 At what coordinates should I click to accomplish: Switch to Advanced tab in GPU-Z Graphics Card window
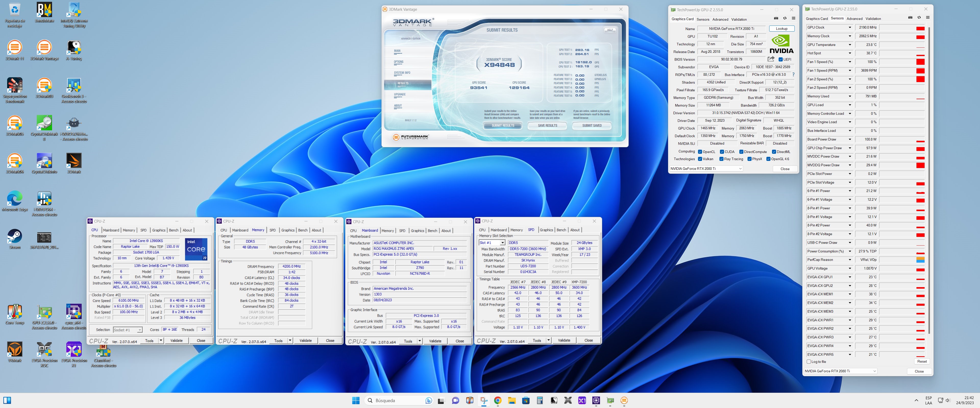pos(720,19)
